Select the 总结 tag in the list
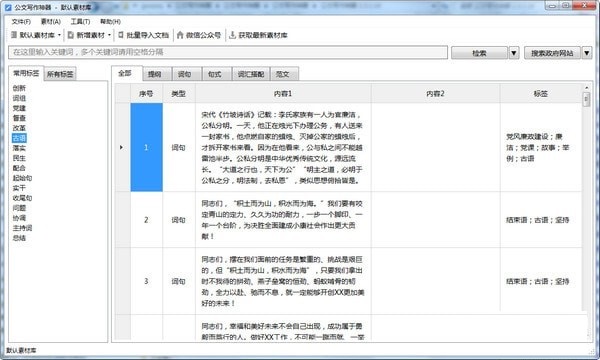 click(x=19, y=238)
